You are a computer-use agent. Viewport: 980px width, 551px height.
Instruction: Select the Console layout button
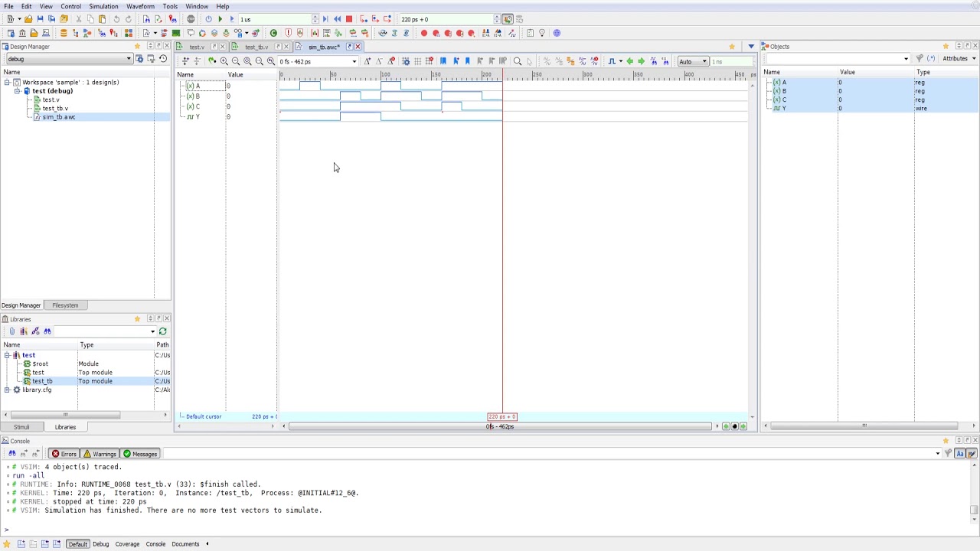tap(155, 544)
